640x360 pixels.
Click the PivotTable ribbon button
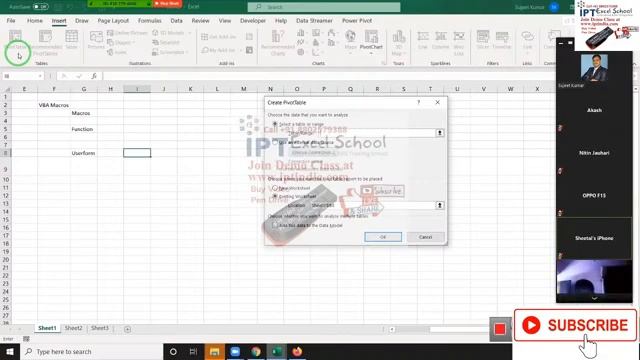pos(16,41)
